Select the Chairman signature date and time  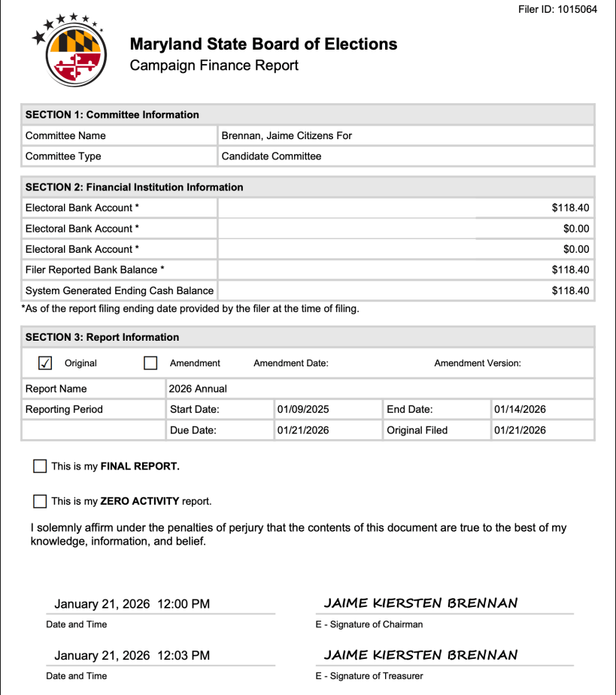[132, 604]
